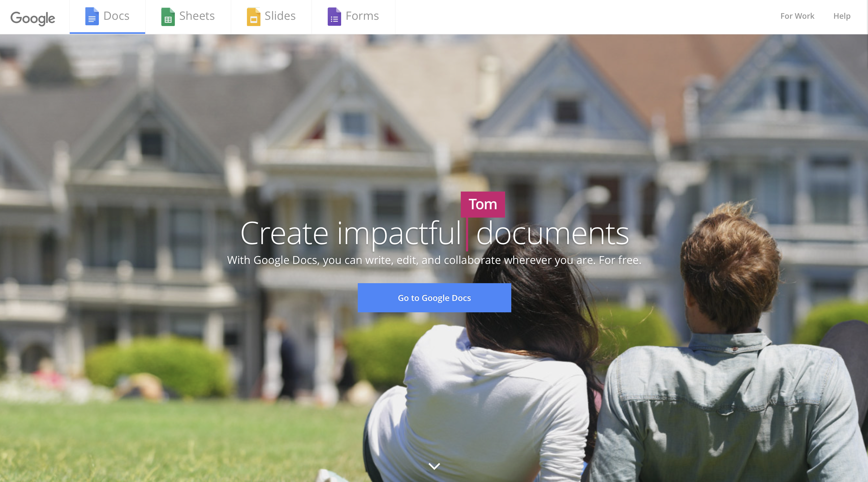Screen dimensions: 868x482
Task: Open the Help link
Action: tap(842, 16)
